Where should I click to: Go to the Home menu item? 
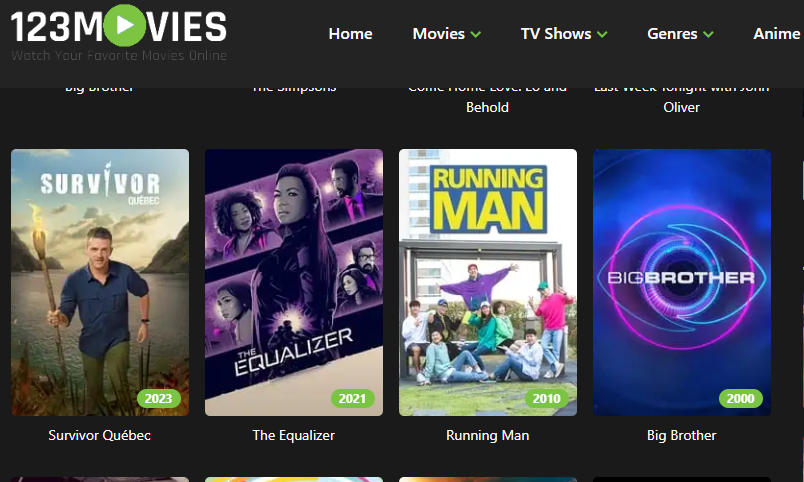click(x=350, y=34)
